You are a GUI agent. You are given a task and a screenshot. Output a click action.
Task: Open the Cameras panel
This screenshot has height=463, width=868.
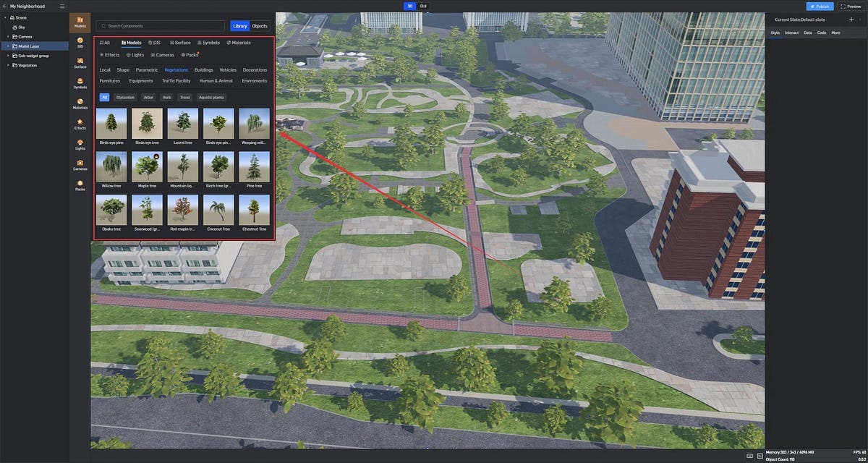80,166
